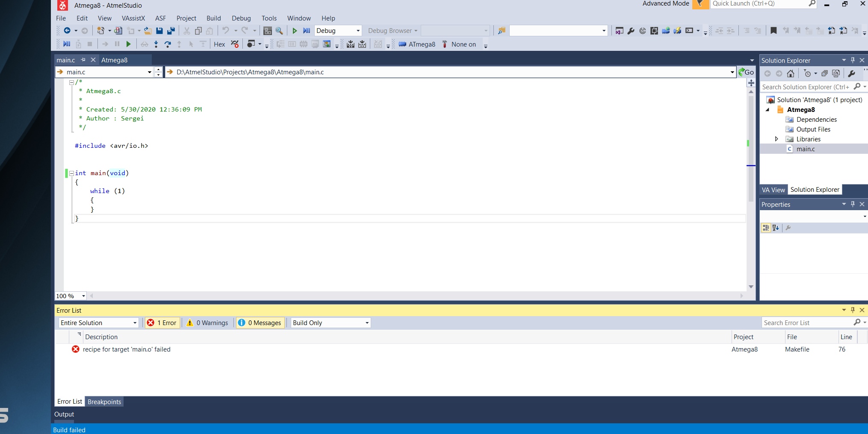Viewport: 868px width, 434px height.
Task: Open the VAssistX menu
Action: click(133, 18)
